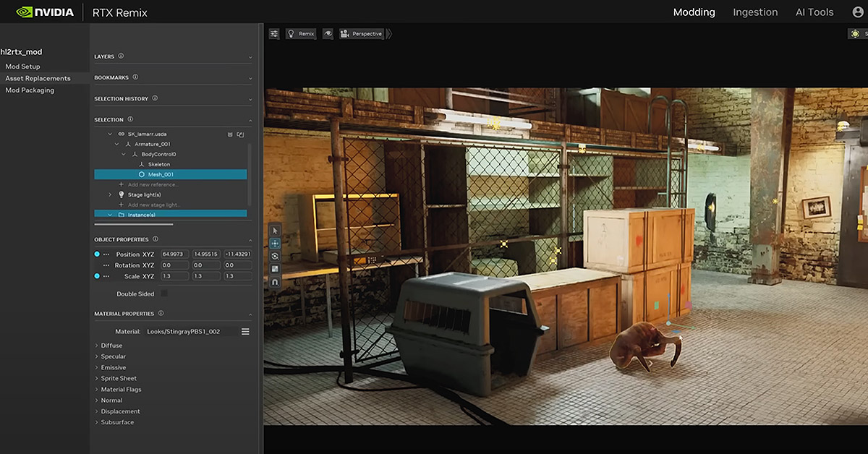Click the blue override dot beside Position
Image resolution: width=868 pixels, height=454 pixels.
pyautogui.click(x=97, y=254)
